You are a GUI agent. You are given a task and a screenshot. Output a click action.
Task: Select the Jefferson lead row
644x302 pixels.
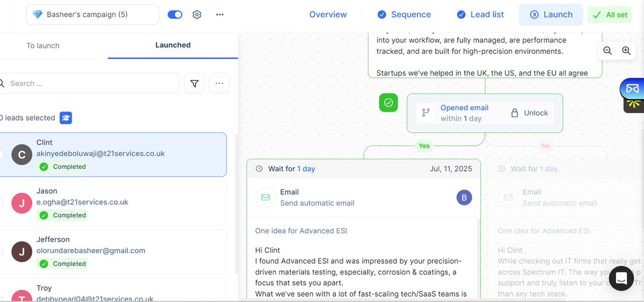pos(113,252)
